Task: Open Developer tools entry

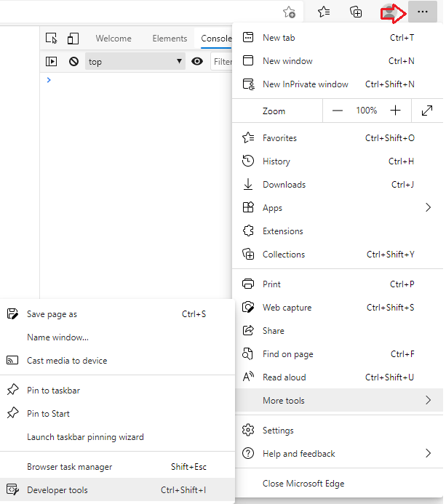Action: [118, 490]
